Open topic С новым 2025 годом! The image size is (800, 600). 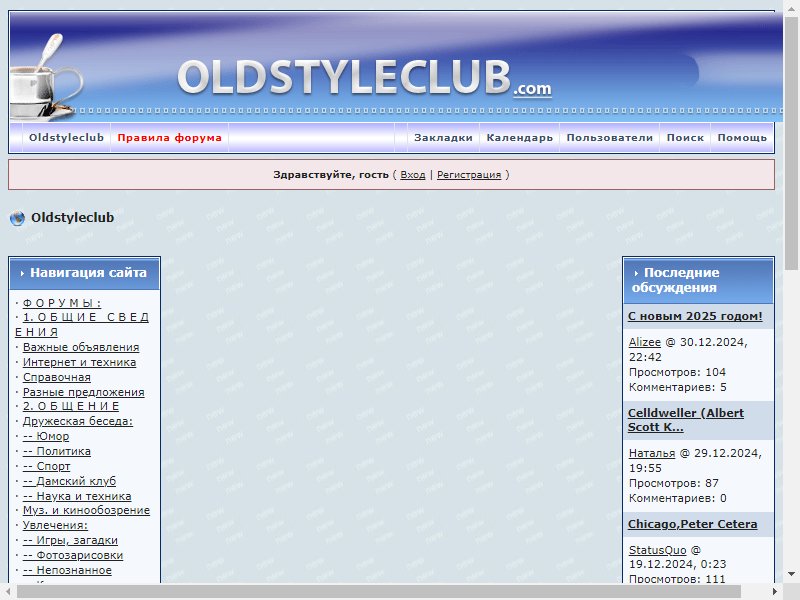click(695, 316)
